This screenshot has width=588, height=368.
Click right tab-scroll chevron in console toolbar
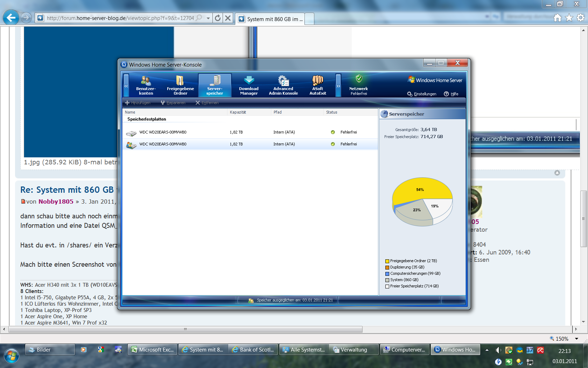[x=338, y=85]
